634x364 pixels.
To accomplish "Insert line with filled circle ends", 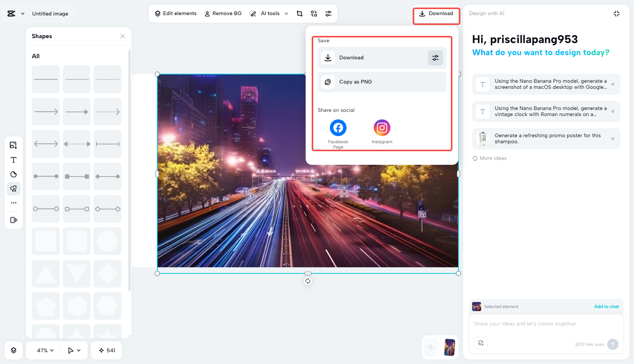I will click(46, 177).
